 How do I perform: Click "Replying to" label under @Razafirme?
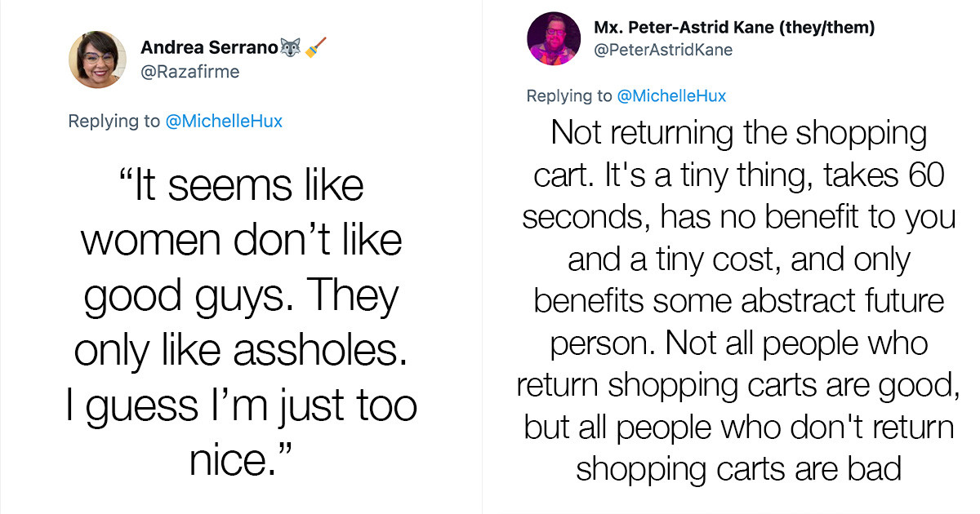click(114, 122)
